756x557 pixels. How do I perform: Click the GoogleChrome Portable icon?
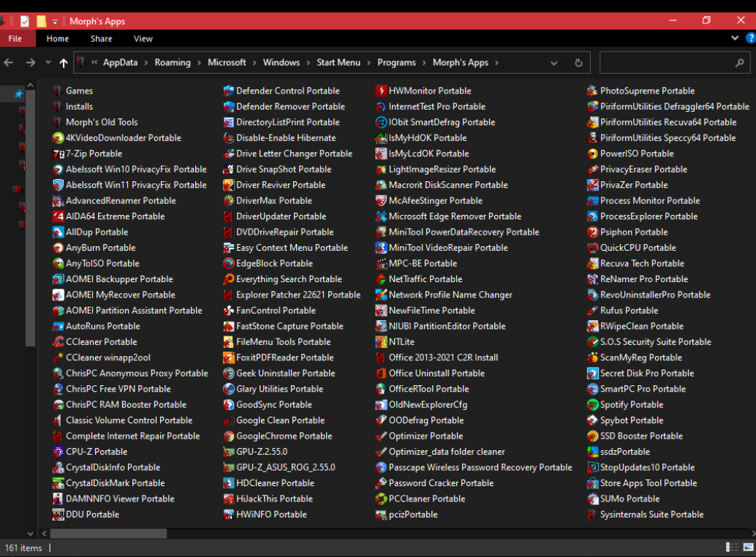229,436
